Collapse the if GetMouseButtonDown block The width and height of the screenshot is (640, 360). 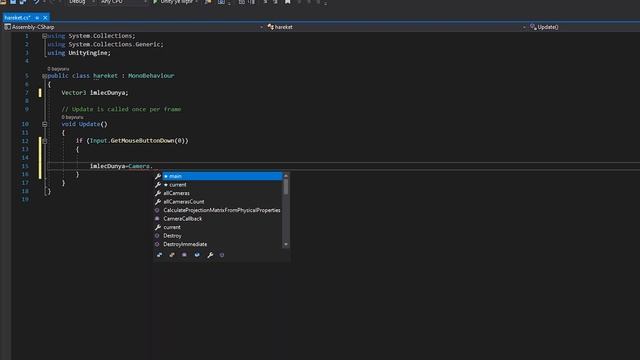click(44, 141)
